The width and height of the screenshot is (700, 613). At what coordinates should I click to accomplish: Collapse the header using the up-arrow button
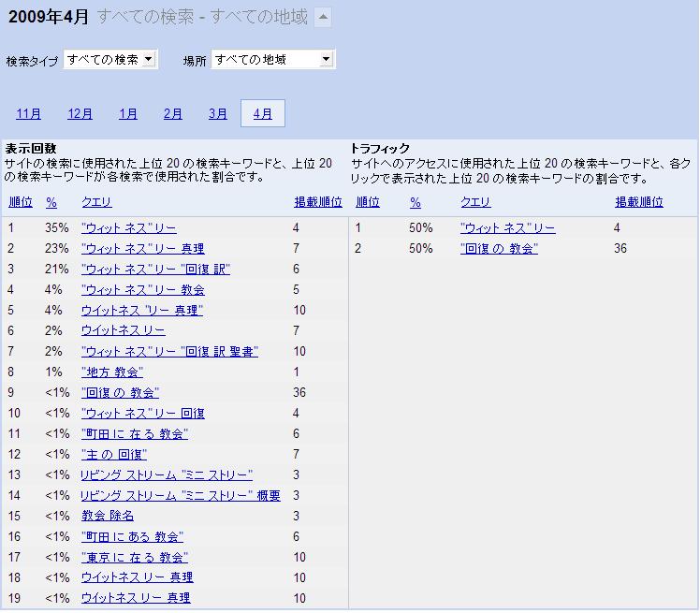(323, 18)
